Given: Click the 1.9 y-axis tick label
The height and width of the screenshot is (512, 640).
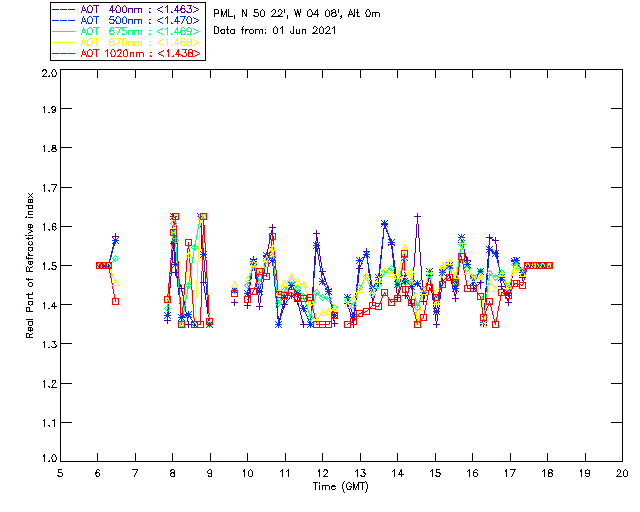Looking at the screenshot, I should pos(49,109).
